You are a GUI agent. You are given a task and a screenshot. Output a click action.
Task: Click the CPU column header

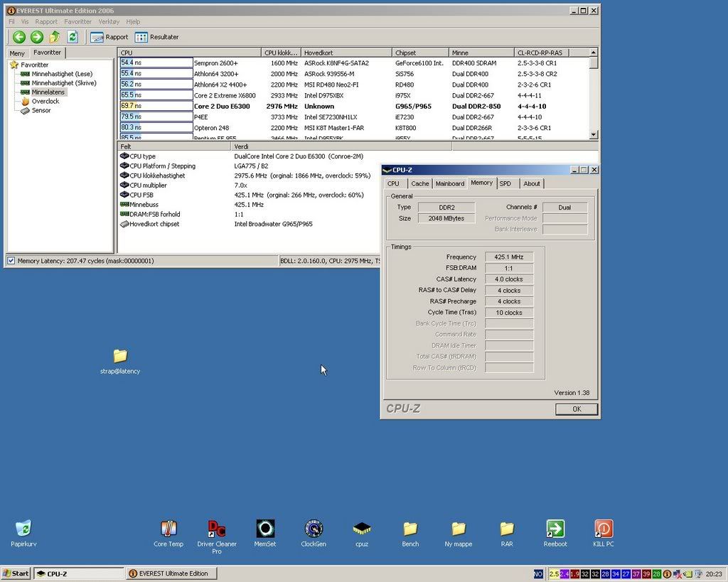pos(189,53)
